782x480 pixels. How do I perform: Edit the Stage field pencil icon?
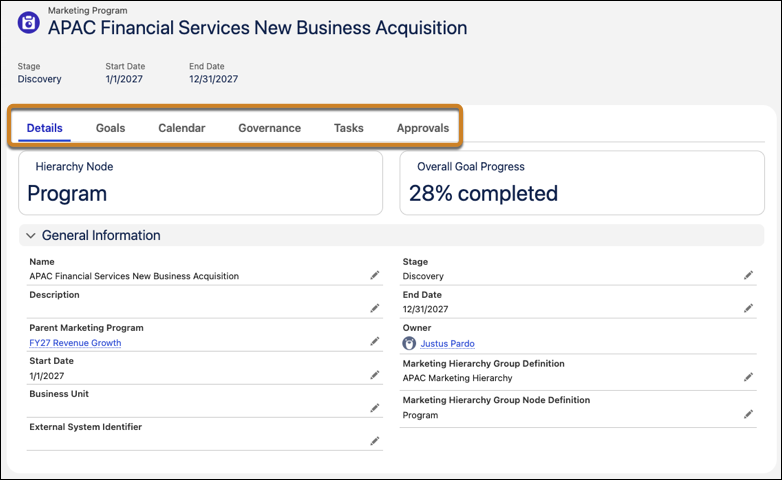pyautogui.click(x=748, y=275)
